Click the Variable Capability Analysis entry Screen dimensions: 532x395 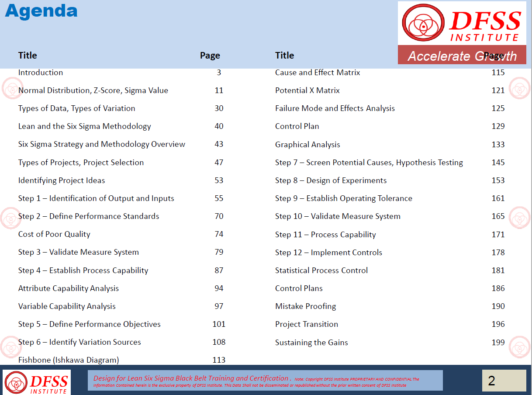67,306
